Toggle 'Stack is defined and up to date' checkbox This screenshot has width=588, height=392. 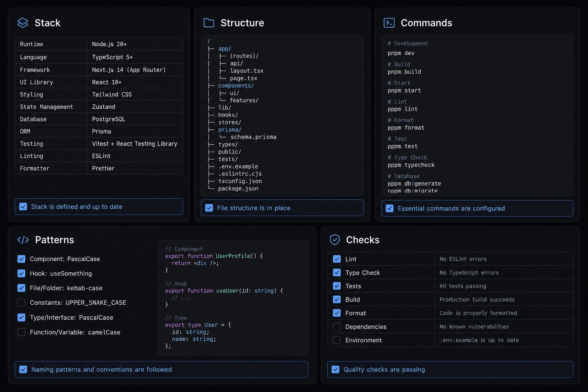pyautogui.click(x=23, y=207)
